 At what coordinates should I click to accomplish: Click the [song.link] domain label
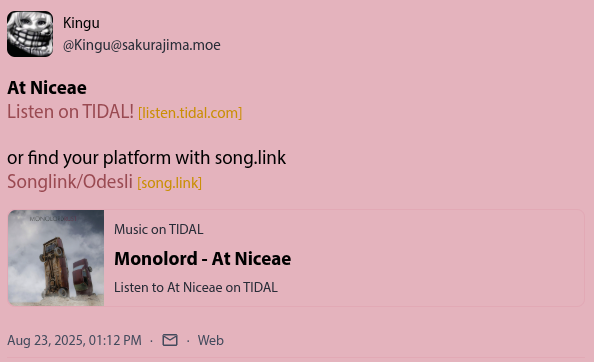(169, 183)
